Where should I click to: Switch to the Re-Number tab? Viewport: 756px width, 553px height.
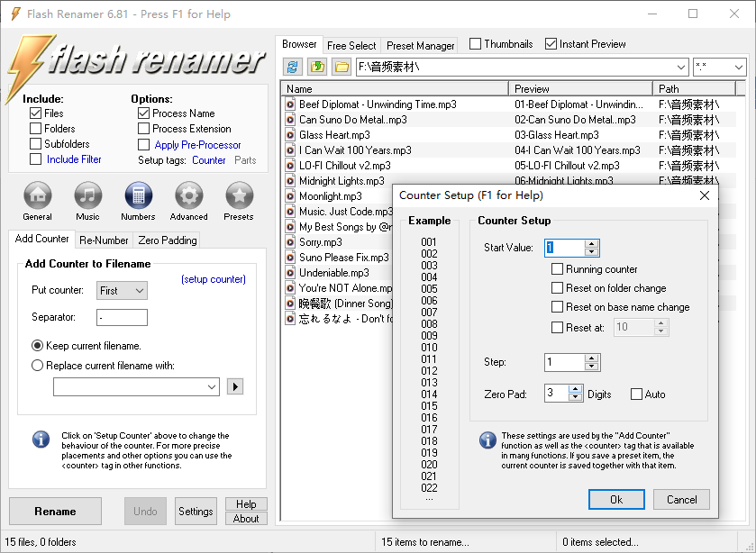(104, 240)
